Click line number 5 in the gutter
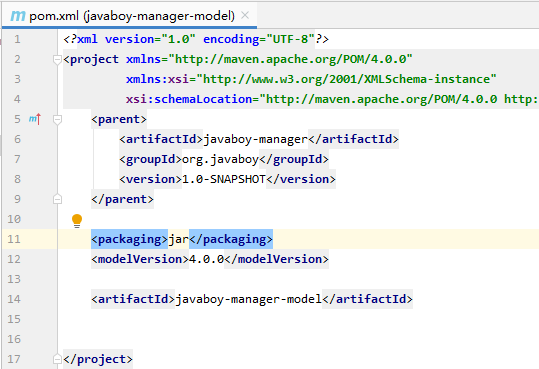The image size is (539, 369). pos(17,119)
